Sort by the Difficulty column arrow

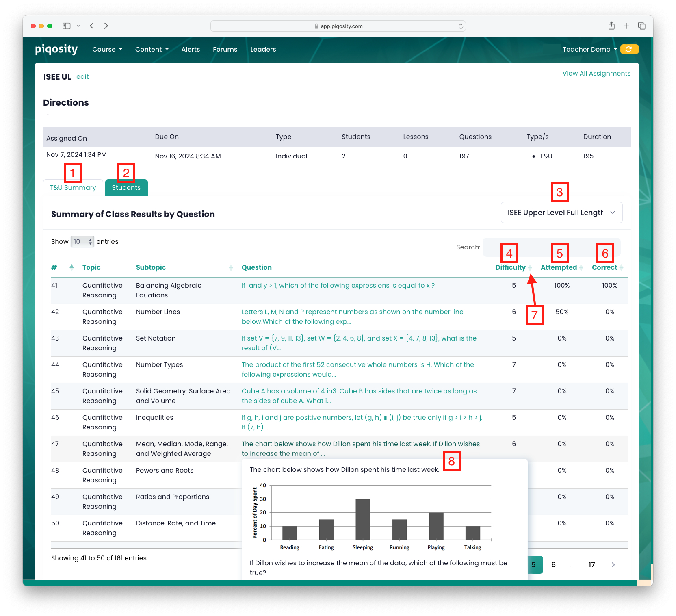tap(530, 267)
